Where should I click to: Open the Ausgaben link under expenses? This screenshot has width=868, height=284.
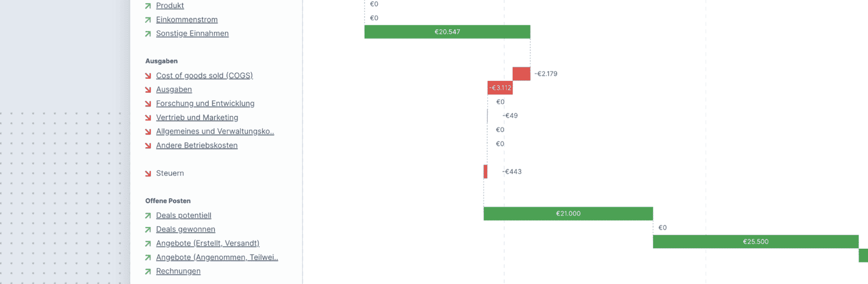tap(174, 90)
